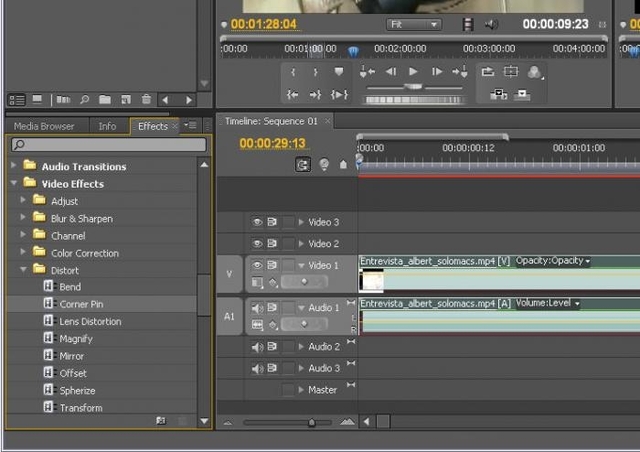Collapse the Video 1 track
The width and height of the screenshot is (640, 452).
coord(301,265)
